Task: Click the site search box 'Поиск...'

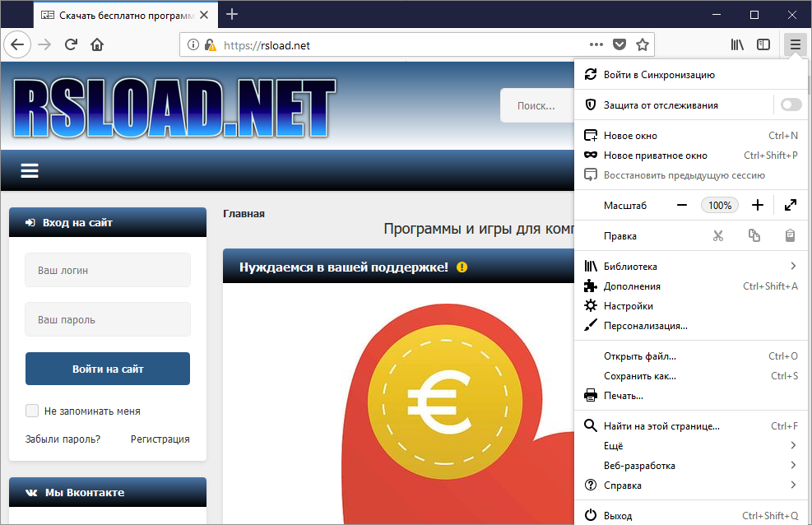Action: (537, 105)
